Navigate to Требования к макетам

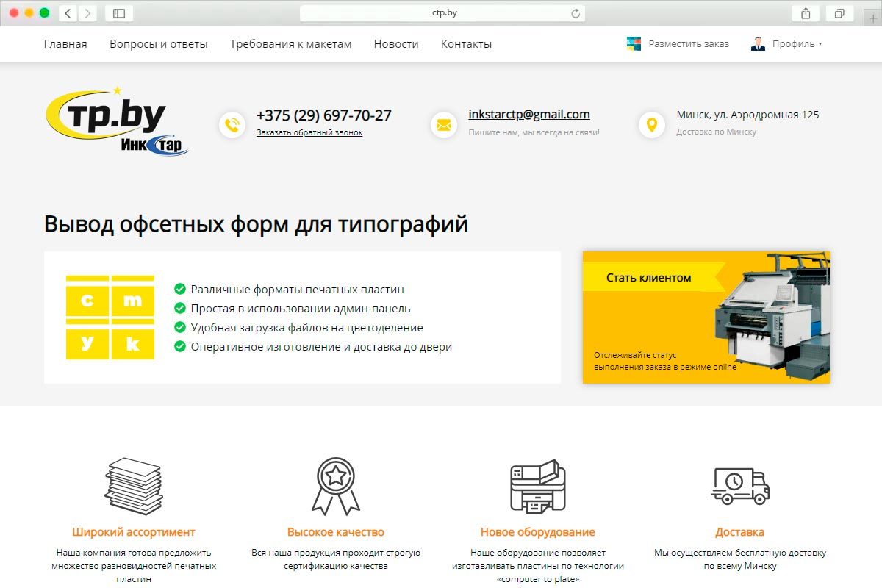pos(290,43)
